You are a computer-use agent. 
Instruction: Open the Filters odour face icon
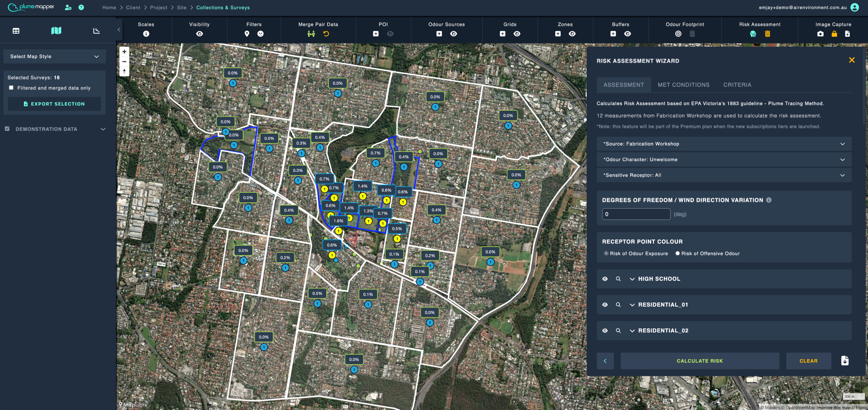pos(260,34)
